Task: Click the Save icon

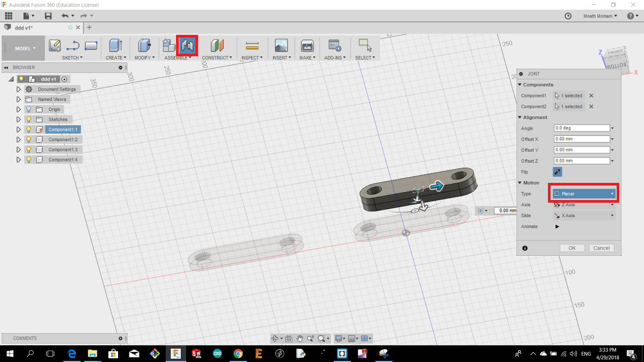Action: 48,16
